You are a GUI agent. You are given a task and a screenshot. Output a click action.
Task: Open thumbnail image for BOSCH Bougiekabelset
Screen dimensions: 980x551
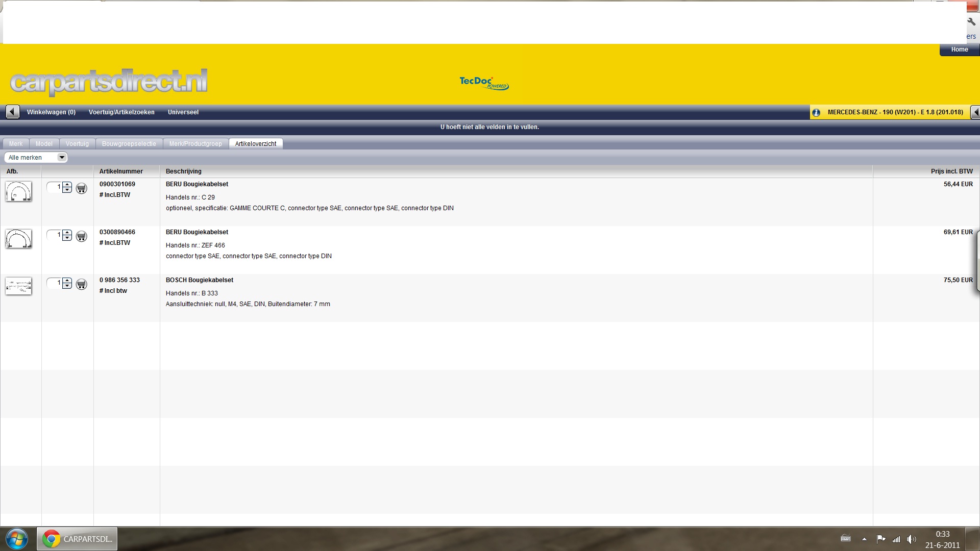coord(18,286)
